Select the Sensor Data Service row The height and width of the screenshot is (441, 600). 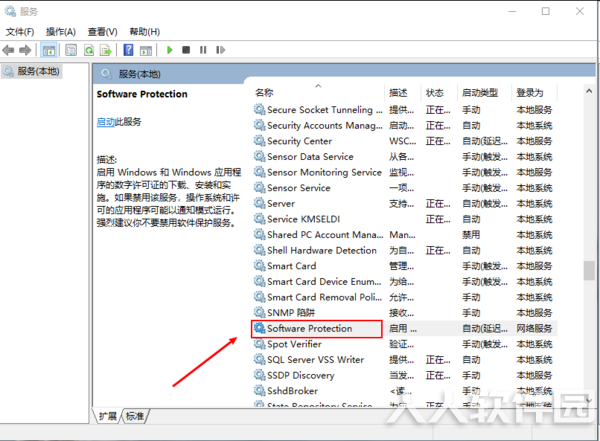coord(404,157)
